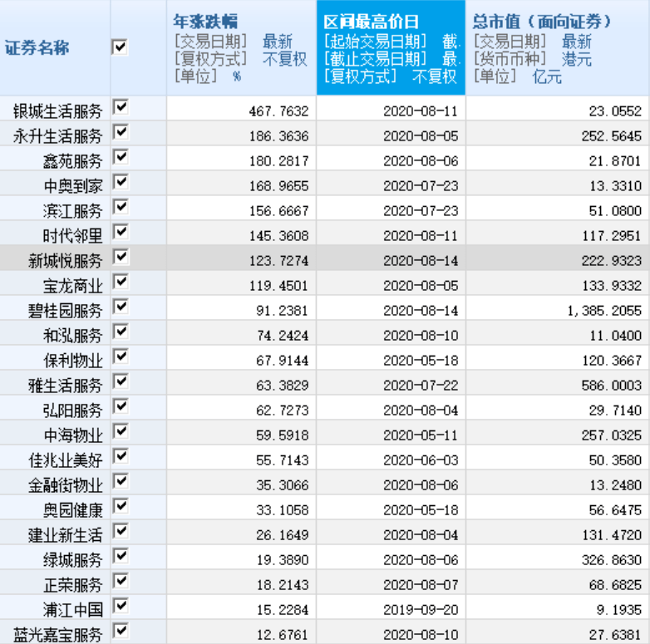Click the 2020-08-07 date cell
Image resolution: width=650 pixels, height=644 pixels.
click(391, 583)
